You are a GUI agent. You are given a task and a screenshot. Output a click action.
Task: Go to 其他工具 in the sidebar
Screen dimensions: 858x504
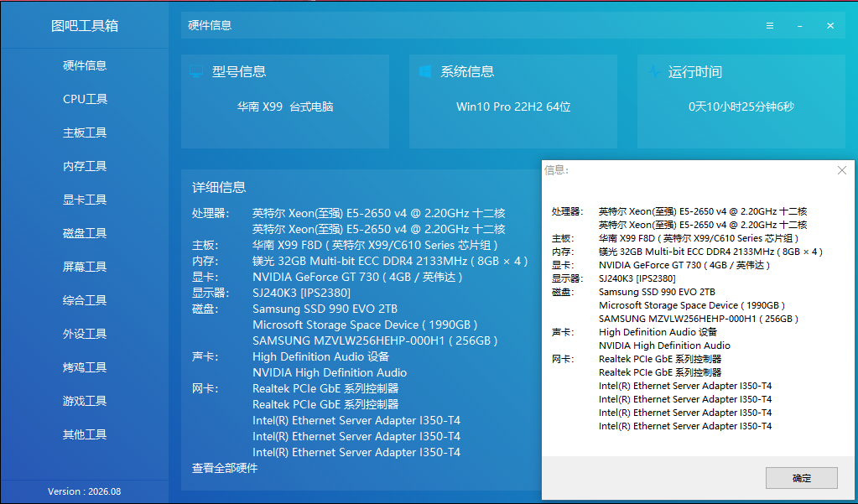pyautogui.click(x=85, y=434)
